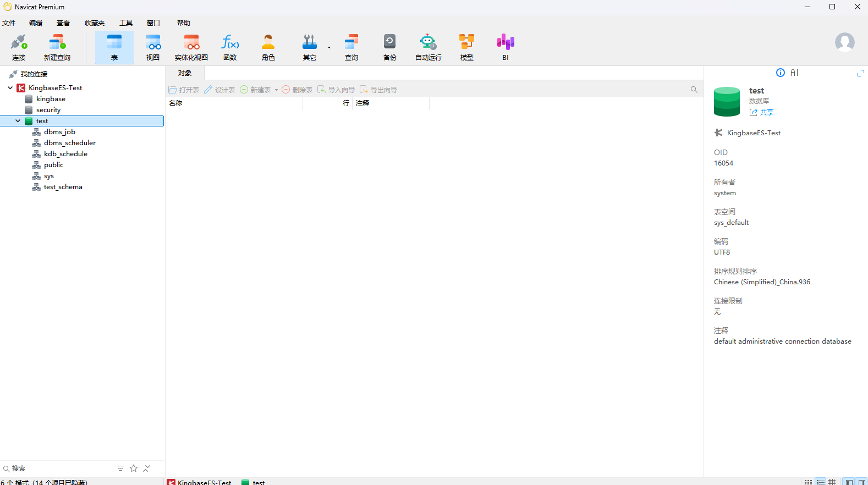Image resolution: width=868 pixels, height=485 pixels.
Task: Select the 表 (Tables) toolbar icon
Action: coord(114,47)
